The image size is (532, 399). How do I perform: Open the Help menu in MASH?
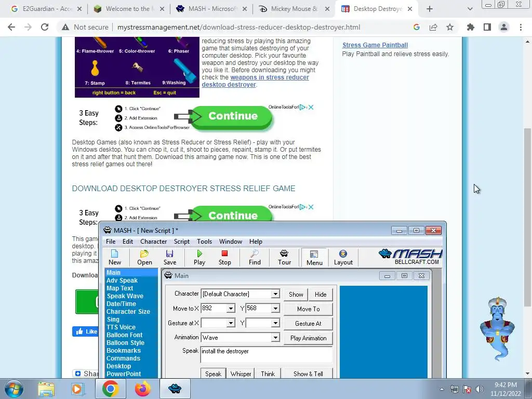pyautogui.click(x=256, y=242)
